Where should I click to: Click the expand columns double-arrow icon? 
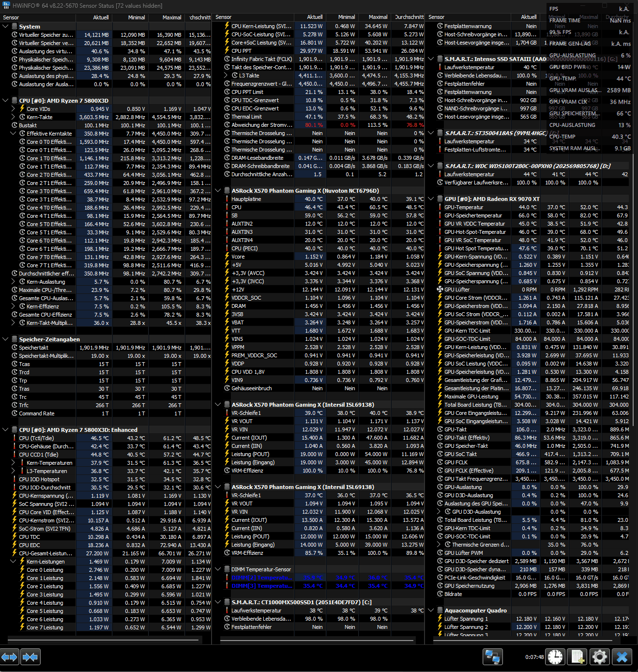point(9,657)
